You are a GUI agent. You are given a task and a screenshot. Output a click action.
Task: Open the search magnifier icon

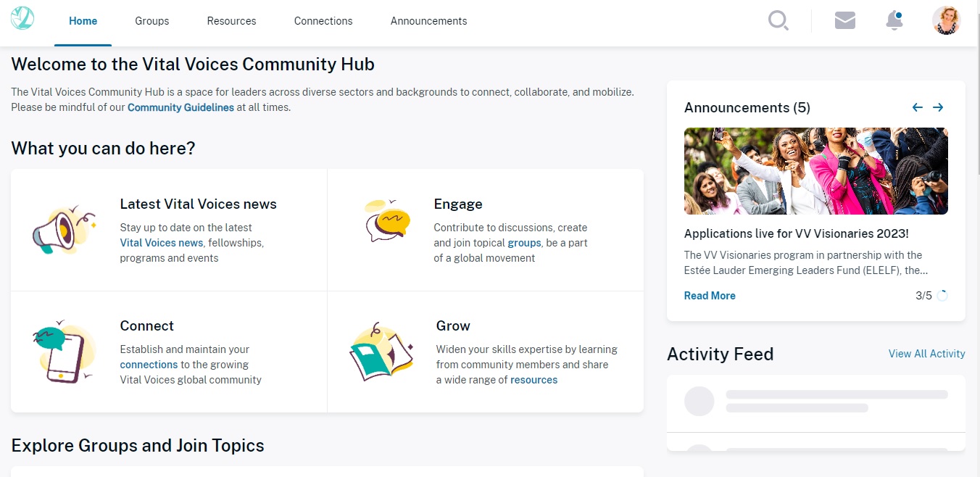pos(778,20)
